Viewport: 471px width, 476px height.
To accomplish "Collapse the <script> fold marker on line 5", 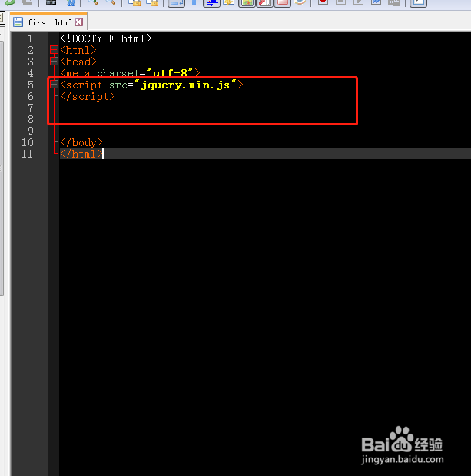I will (x=54, y=85).
